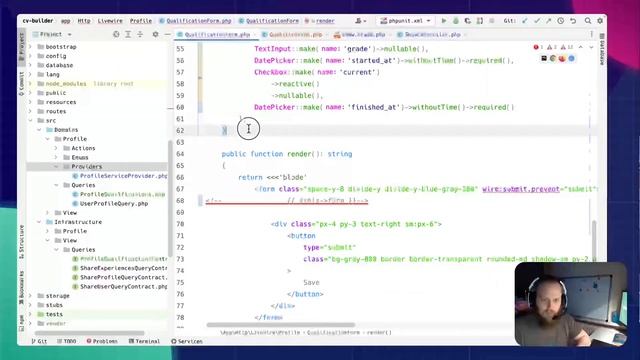Click cv-builder breadcrumb in navigation bar
The image size is (640, 360).
[38, 21]
